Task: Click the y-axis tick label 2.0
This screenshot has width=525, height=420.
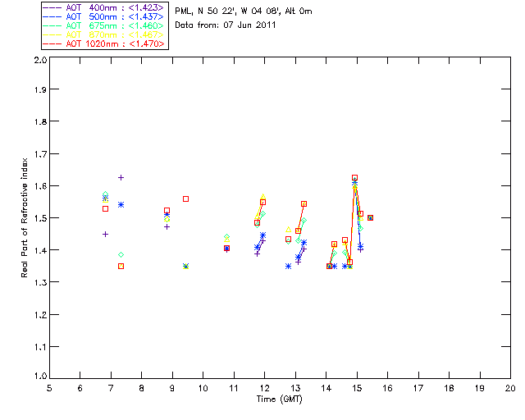Action: coord(40,60)
